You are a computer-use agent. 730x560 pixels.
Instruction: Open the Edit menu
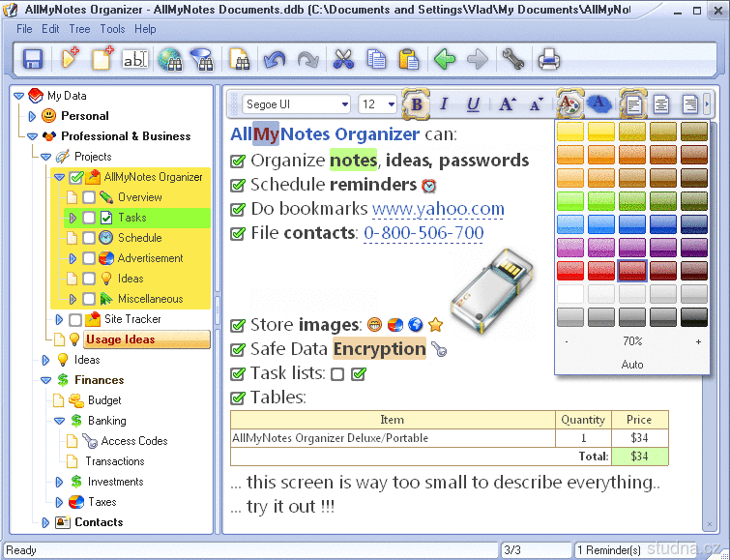pyautogui.click(x=50, y=29)
